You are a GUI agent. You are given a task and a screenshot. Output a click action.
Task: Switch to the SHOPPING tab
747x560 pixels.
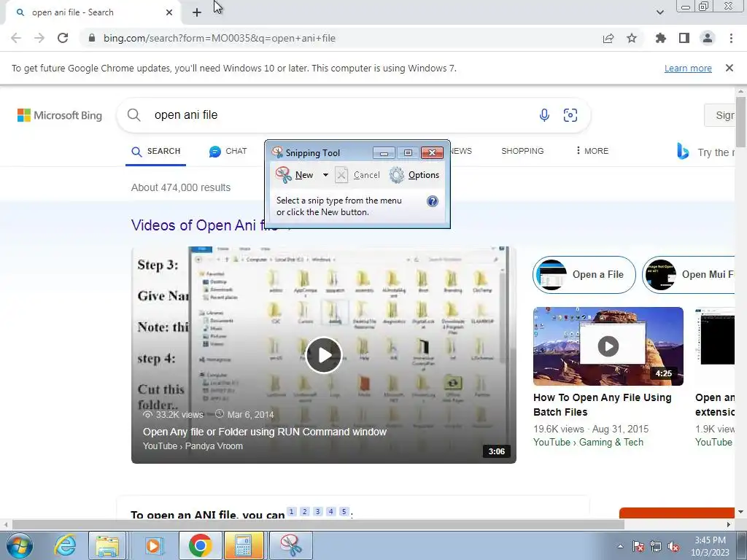point(522,151)
